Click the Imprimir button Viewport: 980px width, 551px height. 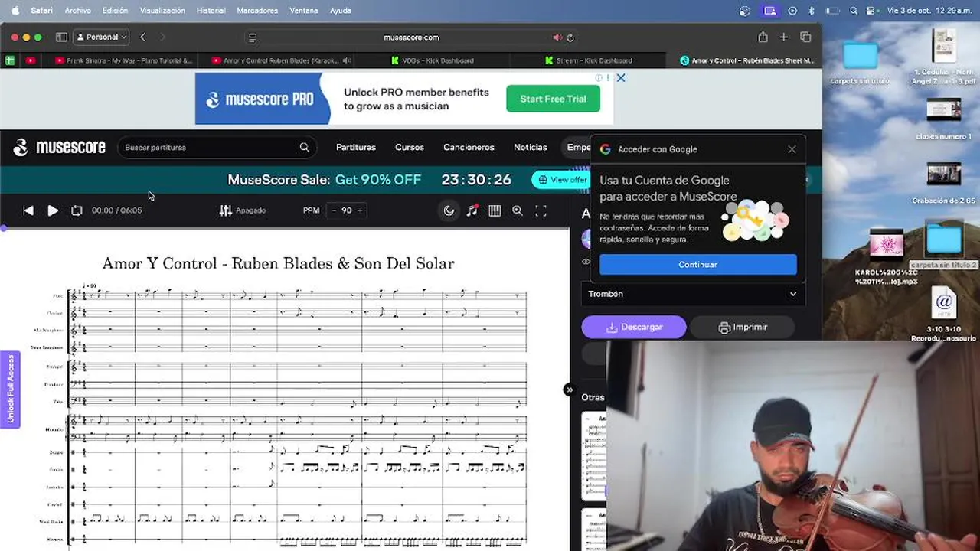(743, 327)
